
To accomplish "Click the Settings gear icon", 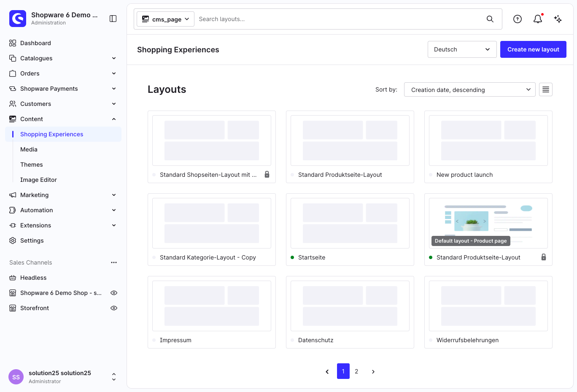I will coord(13,241).
